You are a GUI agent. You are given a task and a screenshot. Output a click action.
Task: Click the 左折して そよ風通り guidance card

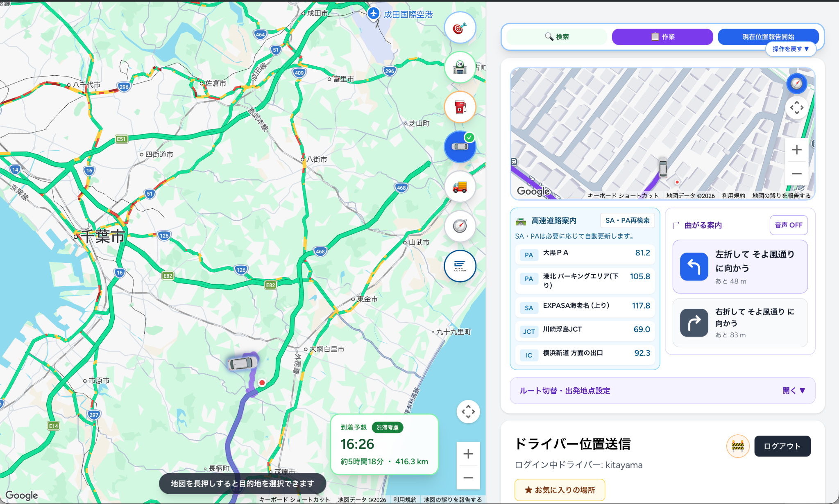click(x=740, y=267)
